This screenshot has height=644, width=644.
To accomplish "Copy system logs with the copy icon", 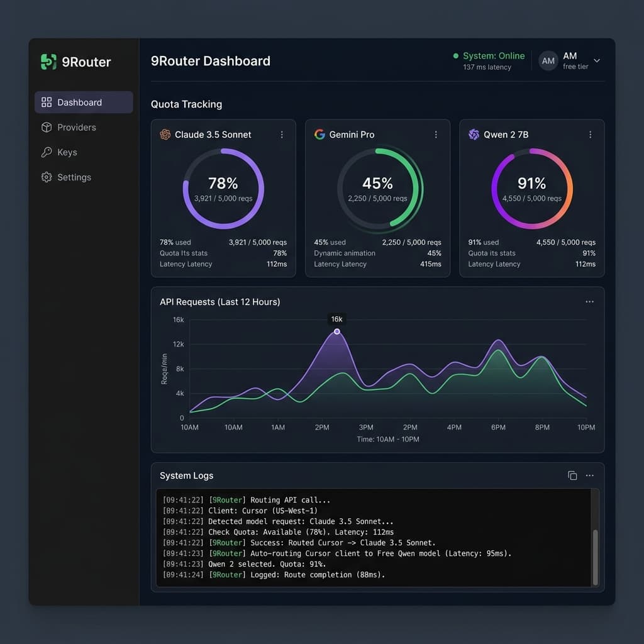I will click(572, 475).
